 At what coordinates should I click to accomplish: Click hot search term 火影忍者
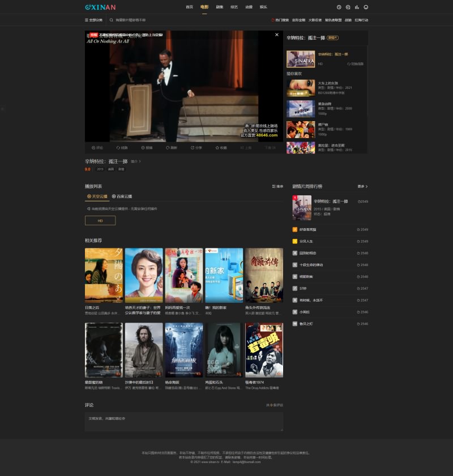tap(315, 20)
